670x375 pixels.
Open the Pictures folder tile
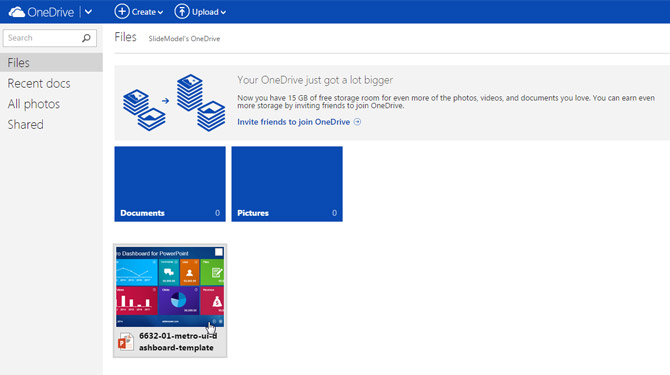point(287,184)
